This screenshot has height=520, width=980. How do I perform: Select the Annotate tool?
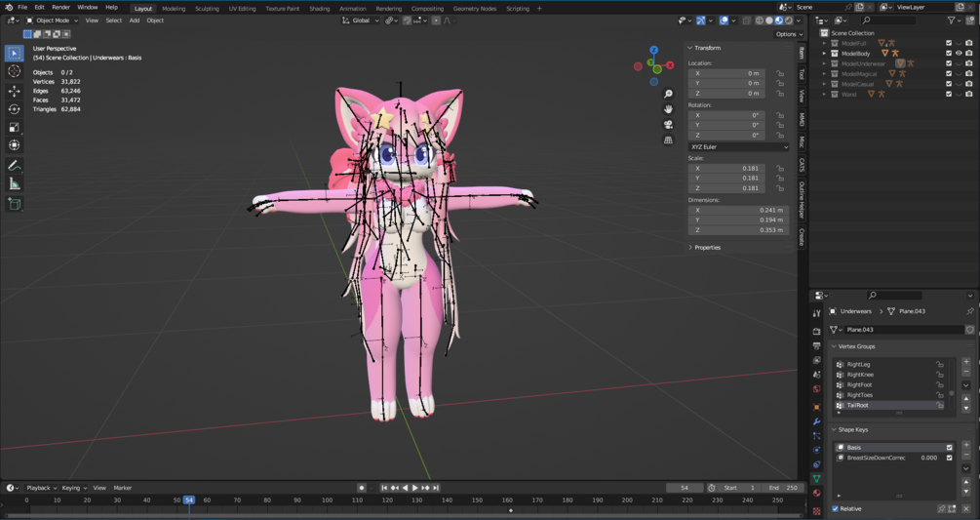tap(14, 166)
